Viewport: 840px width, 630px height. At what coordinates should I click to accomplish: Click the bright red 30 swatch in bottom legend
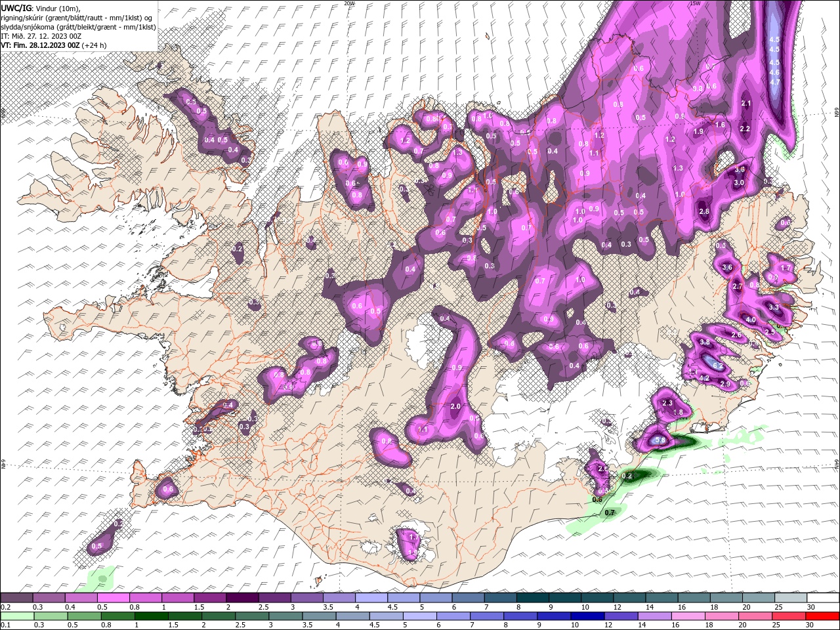point(824,616)
